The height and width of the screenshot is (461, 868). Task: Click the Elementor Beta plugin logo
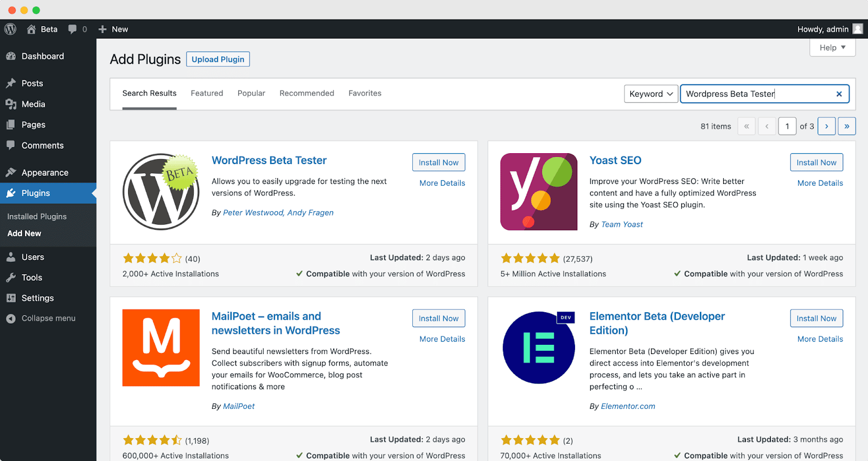click(x=539, y=348)
